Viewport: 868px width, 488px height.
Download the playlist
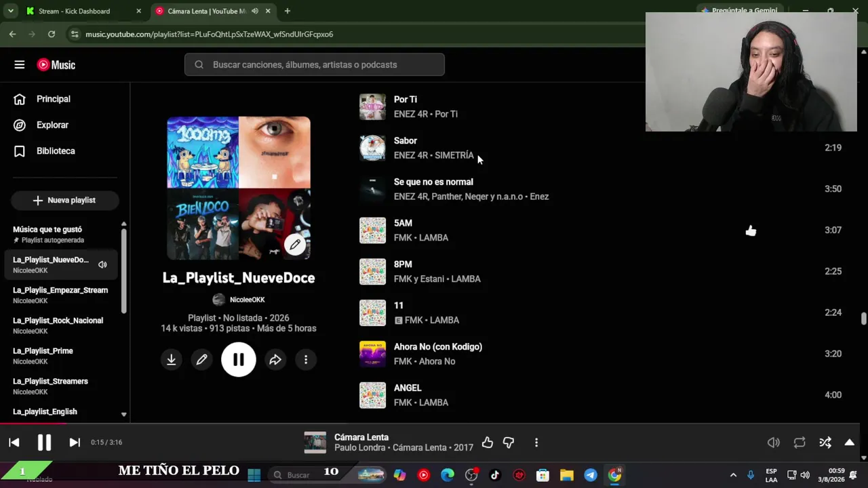click(x=172, y=360)
